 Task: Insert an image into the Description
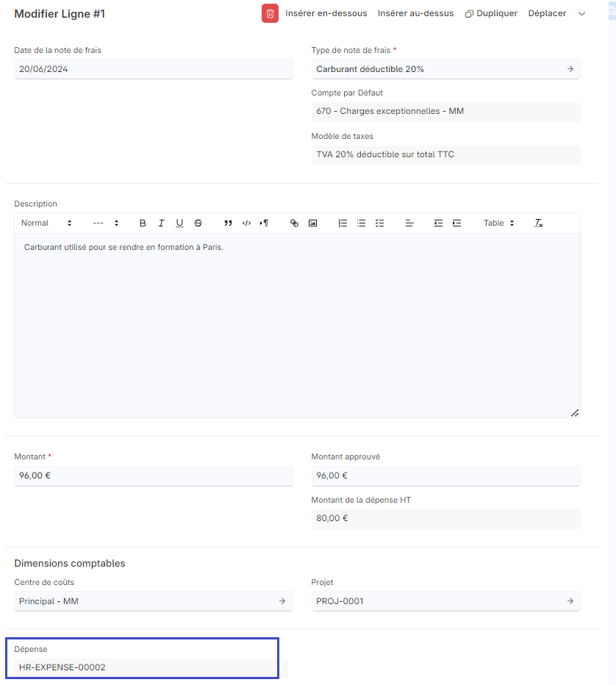[312, 223]
